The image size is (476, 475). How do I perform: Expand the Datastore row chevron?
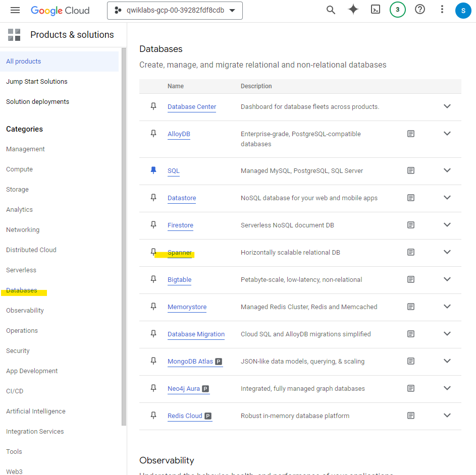tap(447, 198)
